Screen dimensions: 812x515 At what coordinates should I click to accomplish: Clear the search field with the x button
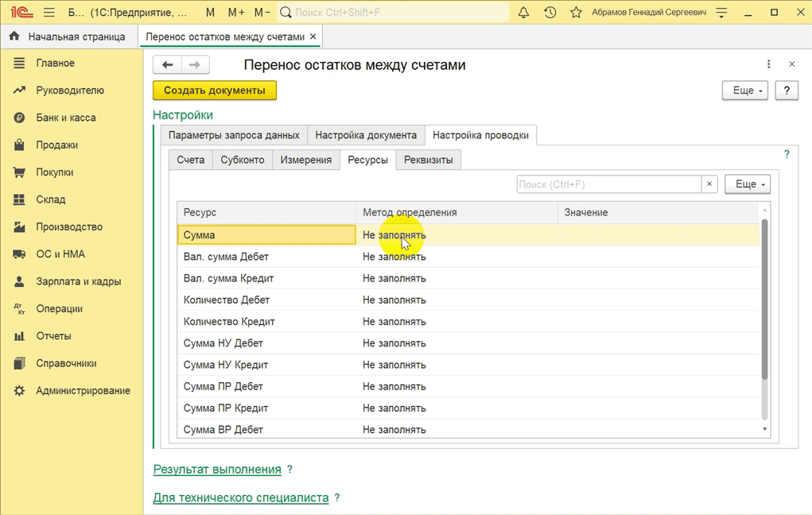[709, 184]
